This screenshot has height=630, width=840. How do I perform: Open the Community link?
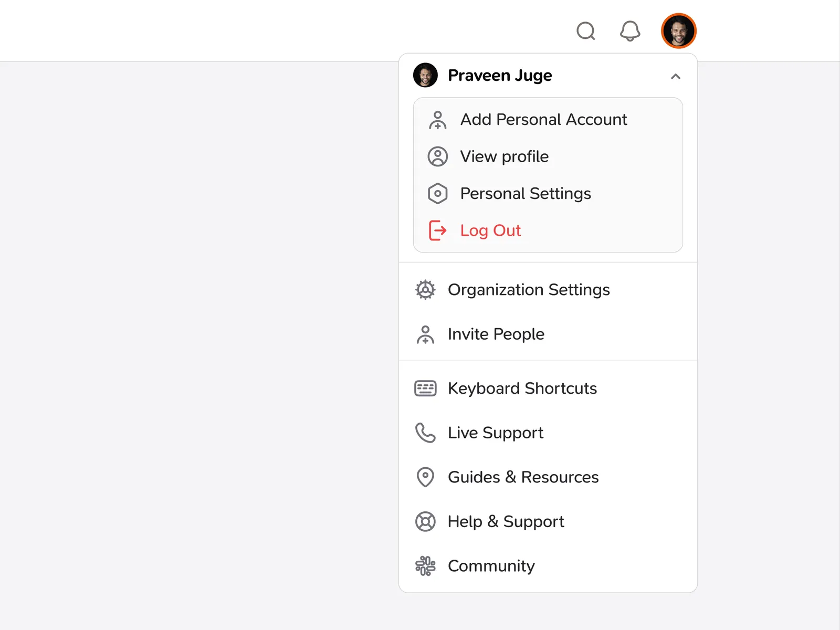[x=491, y=566]
